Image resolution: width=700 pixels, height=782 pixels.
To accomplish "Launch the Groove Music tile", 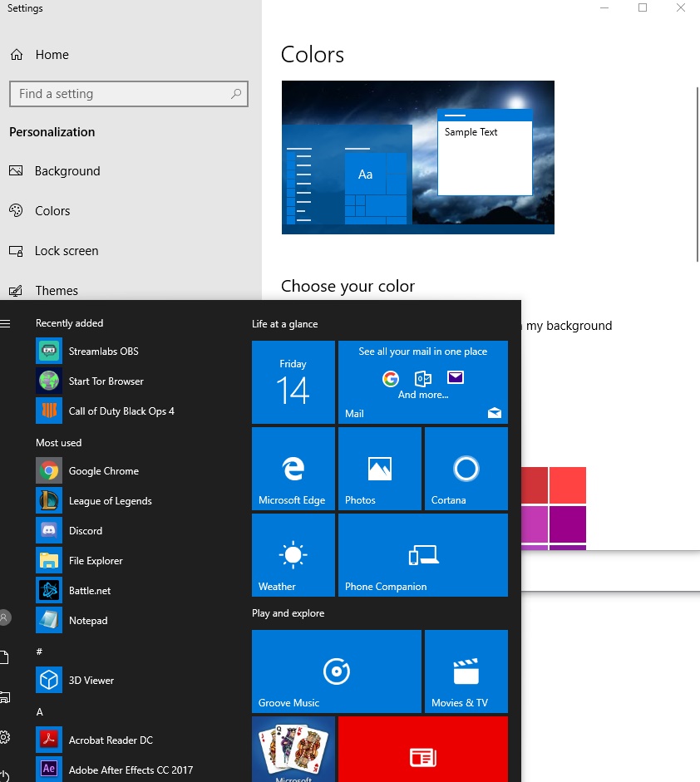I will coord(336,671).
